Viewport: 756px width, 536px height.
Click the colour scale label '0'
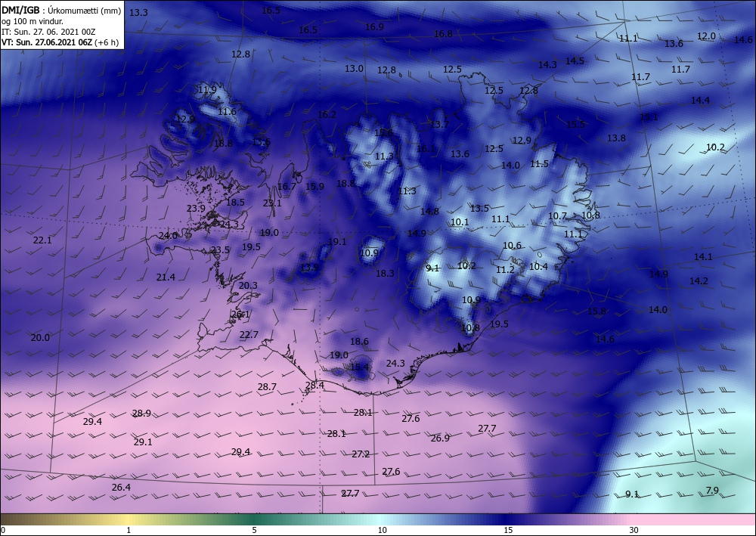pyautogui.click(x=3, y=530)
